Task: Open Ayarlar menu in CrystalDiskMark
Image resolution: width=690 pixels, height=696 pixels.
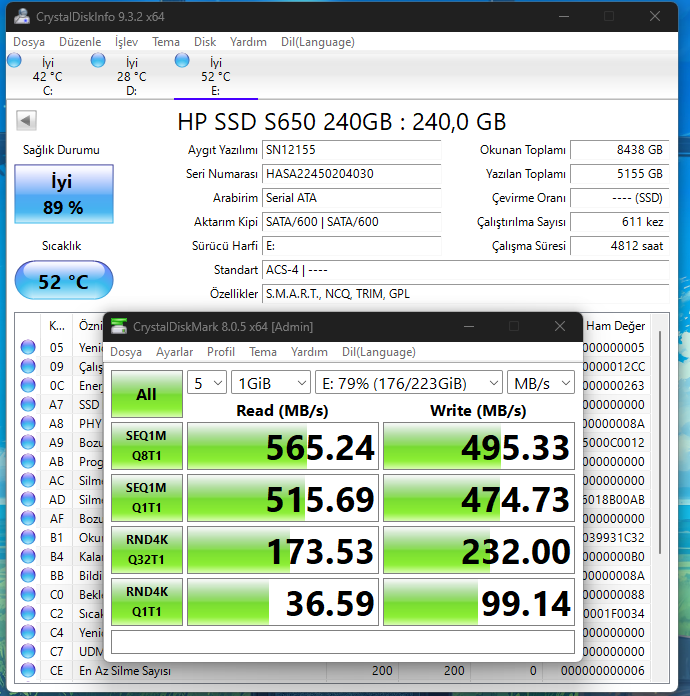Action: 174,352
